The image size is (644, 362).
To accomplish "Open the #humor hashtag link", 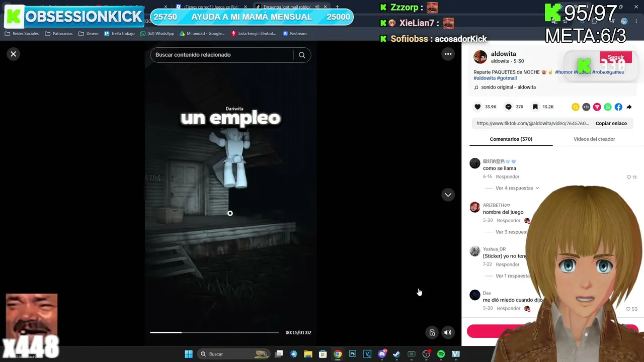I will pos(563,72).
